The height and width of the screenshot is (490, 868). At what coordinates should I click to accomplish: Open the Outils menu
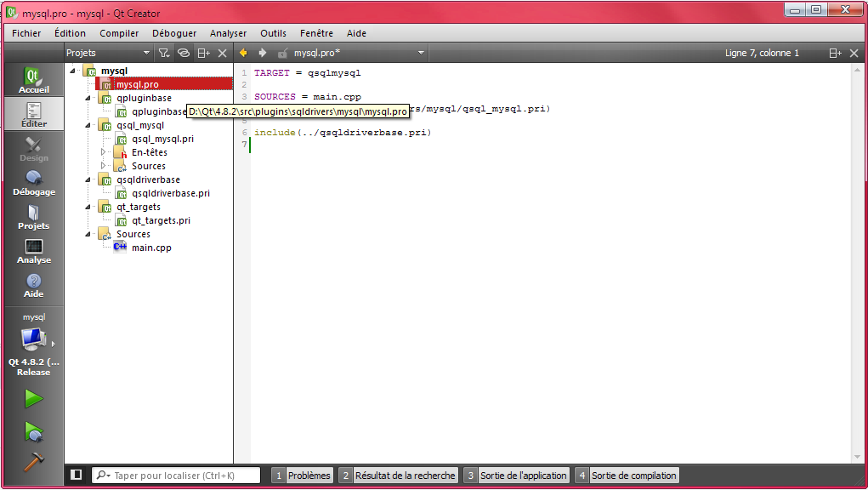[274, 33]
